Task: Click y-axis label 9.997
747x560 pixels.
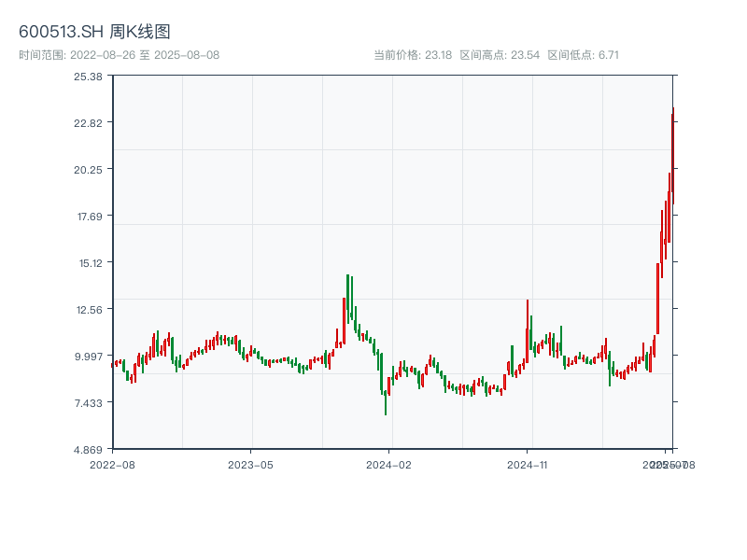Action: (x=89, y=357)
